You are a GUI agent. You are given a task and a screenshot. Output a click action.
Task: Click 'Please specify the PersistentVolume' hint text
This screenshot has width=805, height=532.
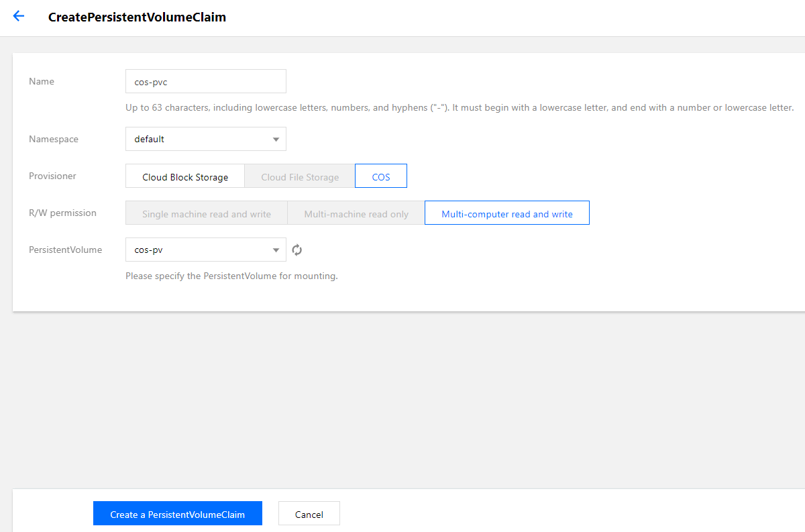tap(231, 276)
